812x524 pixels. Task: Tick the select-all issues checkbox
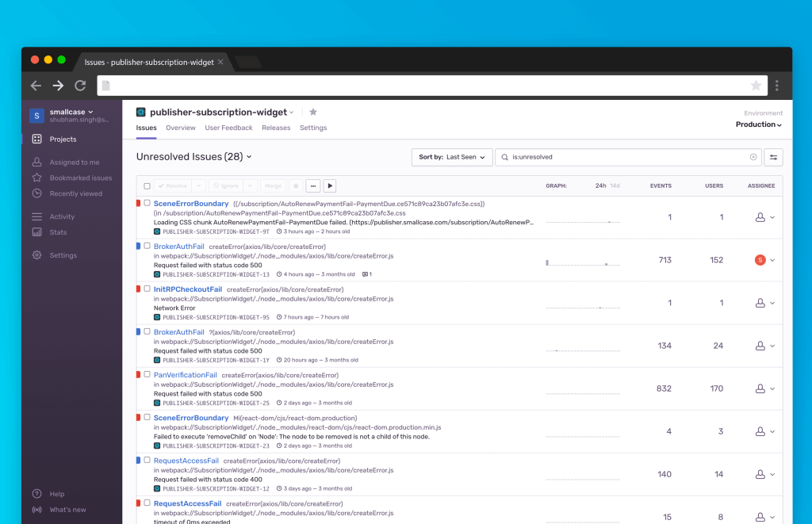(x=147, y=186)
